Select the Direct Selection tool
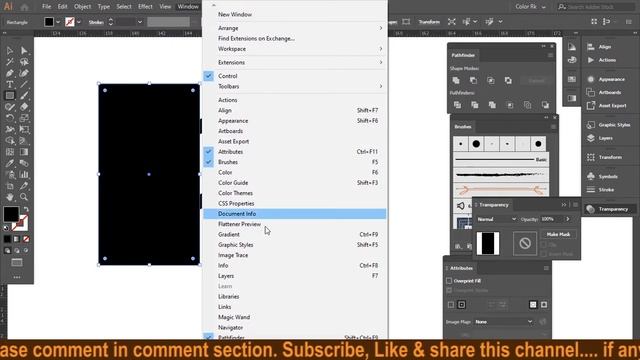The width and height of the screenshot is (640, 360). [24, 51]
